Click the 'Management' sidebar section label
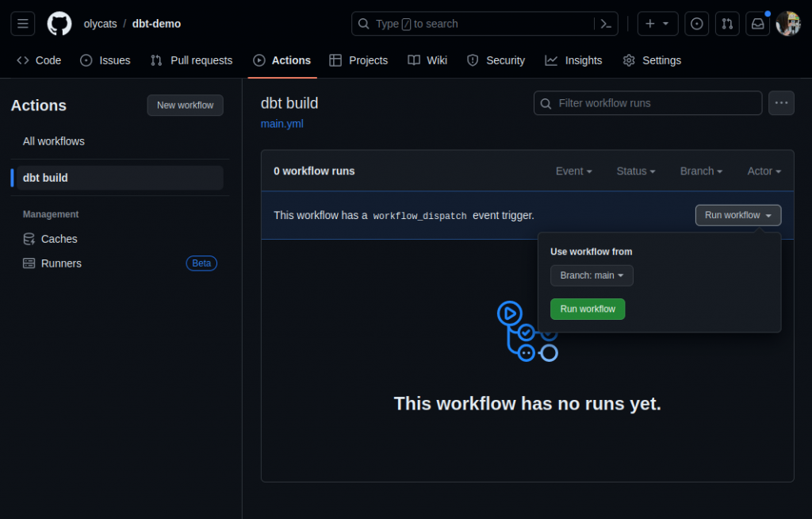 51,214
